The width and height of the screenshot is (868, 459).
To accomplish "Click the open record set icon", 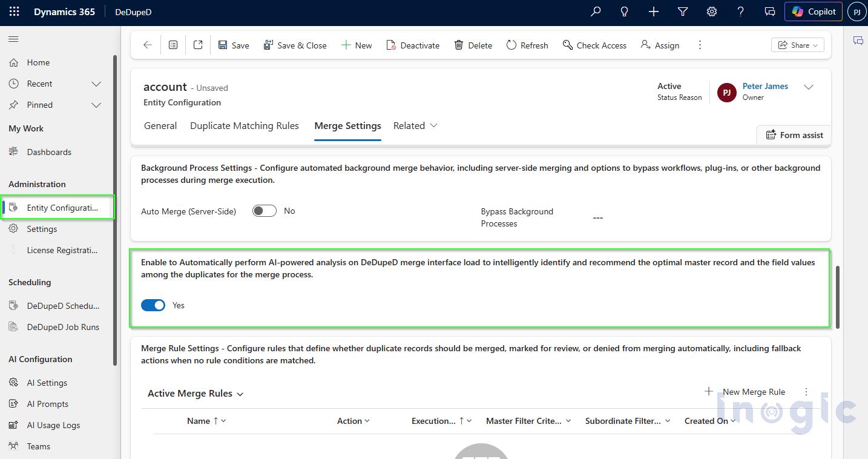I will click(173, 45).
